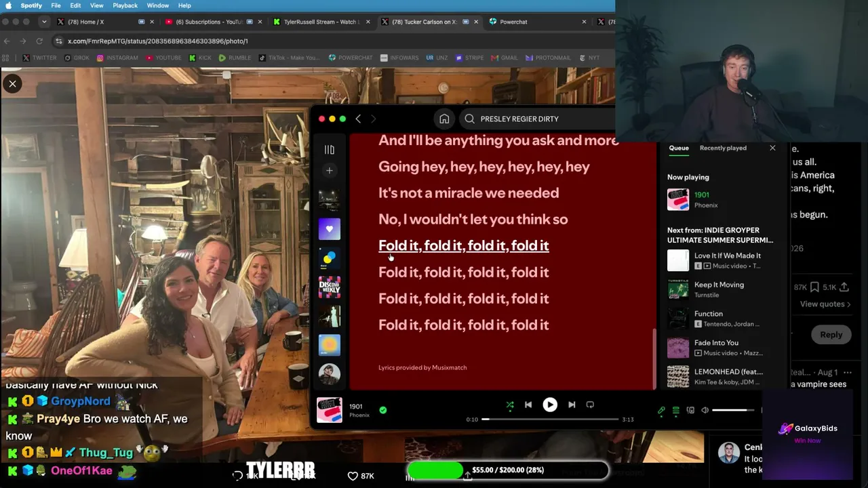
Task: Skip to the next track
Action: tap(572, 405)
